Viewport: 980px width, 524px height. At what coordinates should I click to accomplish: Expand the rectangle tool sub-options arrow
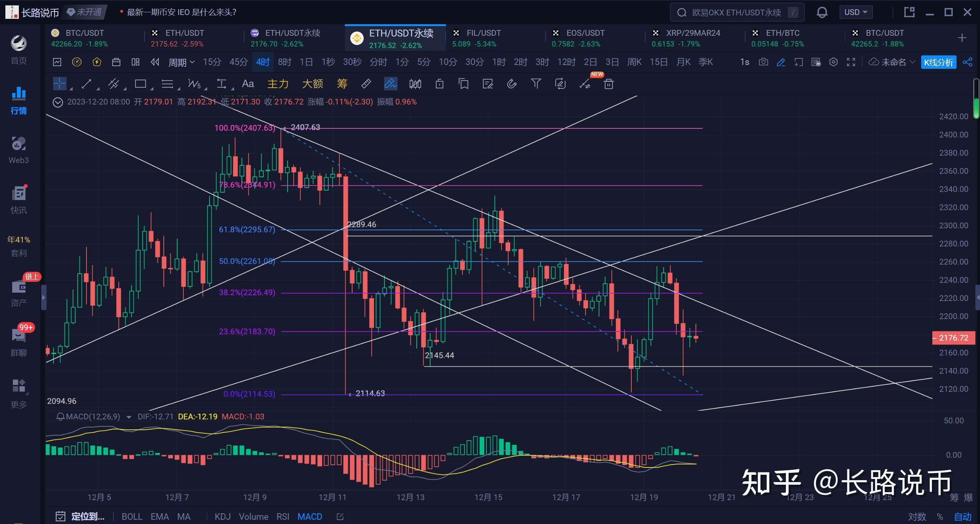point(151,89)
